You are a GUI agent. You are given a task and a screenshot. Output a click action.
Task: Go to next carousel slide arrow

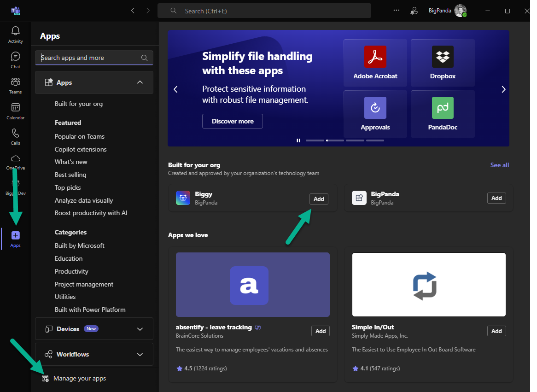click(x=503, y=89)
